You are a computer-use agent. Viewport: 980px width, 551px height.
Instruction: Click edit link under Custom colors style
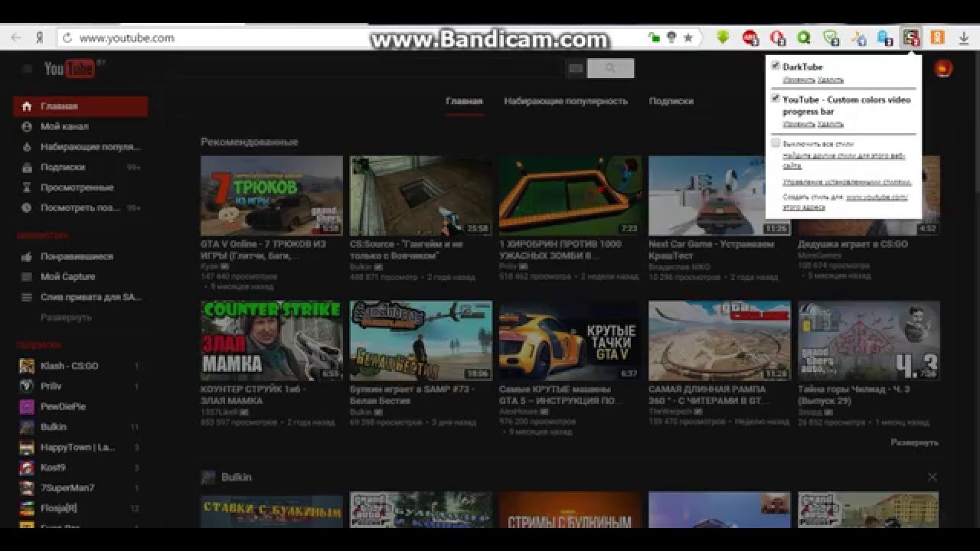(x=799, y=124)
